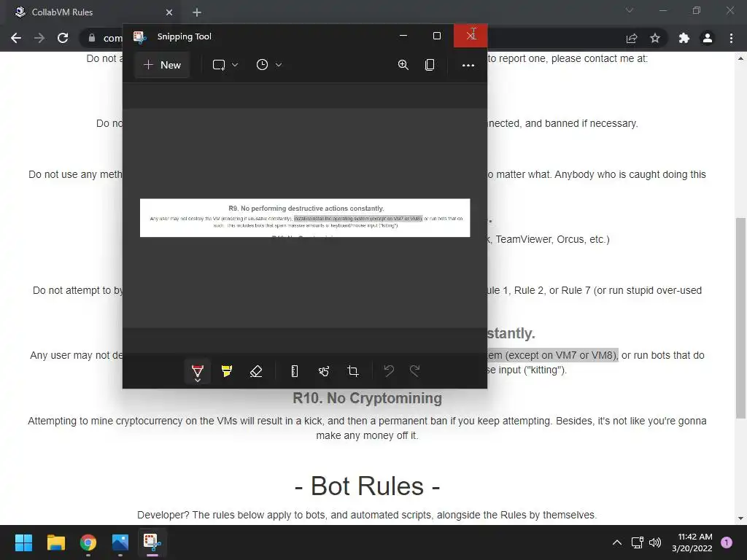Open Chrome extensions puzzle icon
This screenshot has height=560, width=747.
click(x=684, y=38)
